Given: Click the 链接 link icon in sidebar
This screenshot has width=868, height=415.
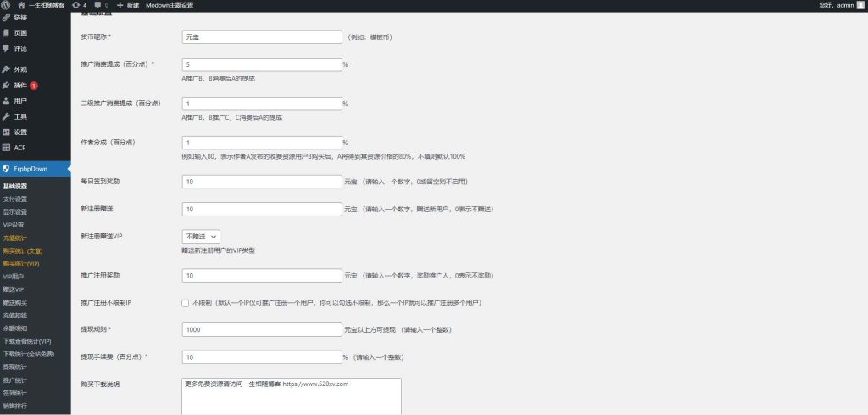Looking at the screenshot, I should (6, 18).
